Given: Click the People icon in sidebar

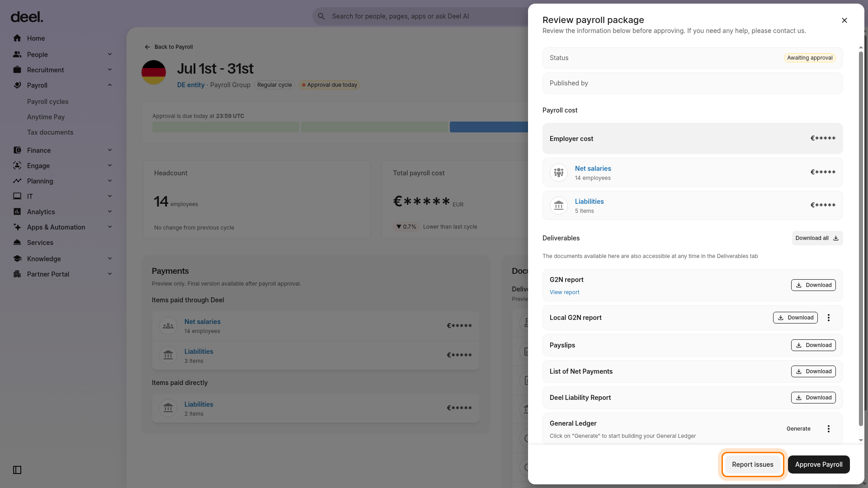Looking at the screenshot, I should click(x=17, y=55).
